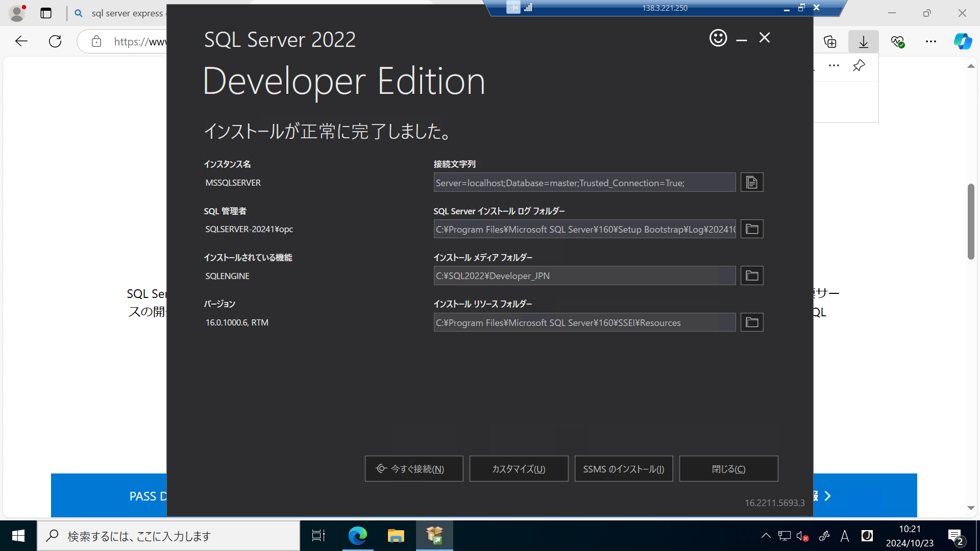Launch Microsoft Edge from the taskbar
Image resolution: width=980 pixels, height=551 pixels.
pos(358,536)
